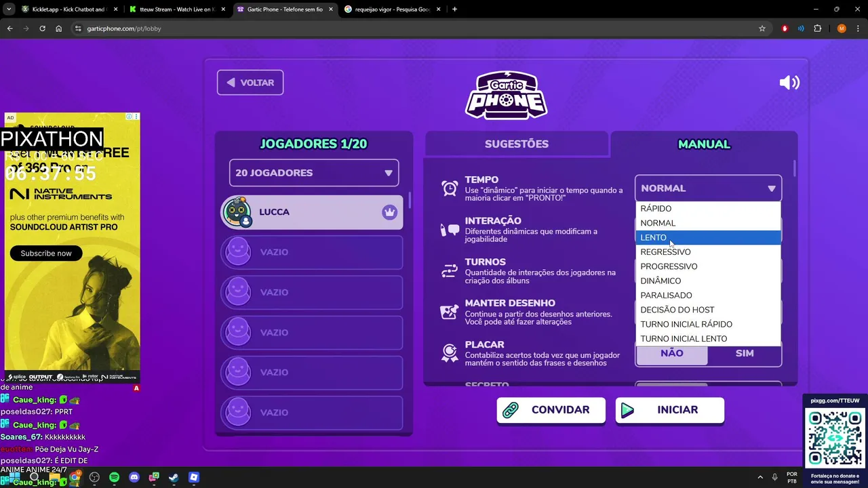This screenshot has width=868, height=488.
Task: Click the Gartic Phone logo
Action: [x=506, y=95]
